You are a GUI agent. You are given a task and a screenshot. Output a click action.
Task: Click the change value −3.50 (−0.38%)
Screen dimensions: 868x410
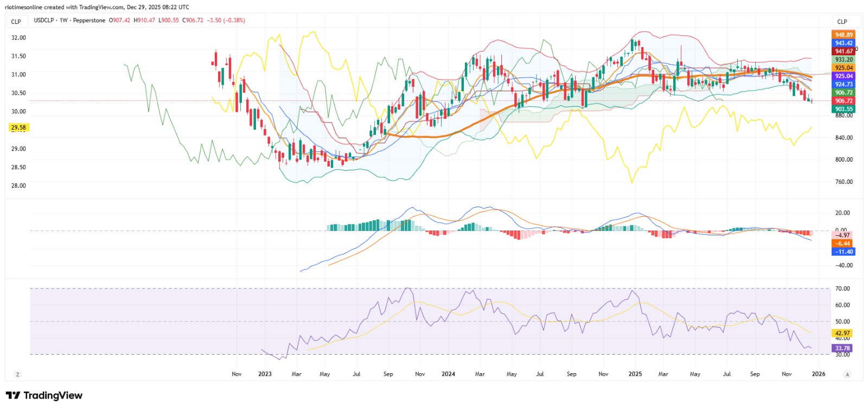[226, 21]
